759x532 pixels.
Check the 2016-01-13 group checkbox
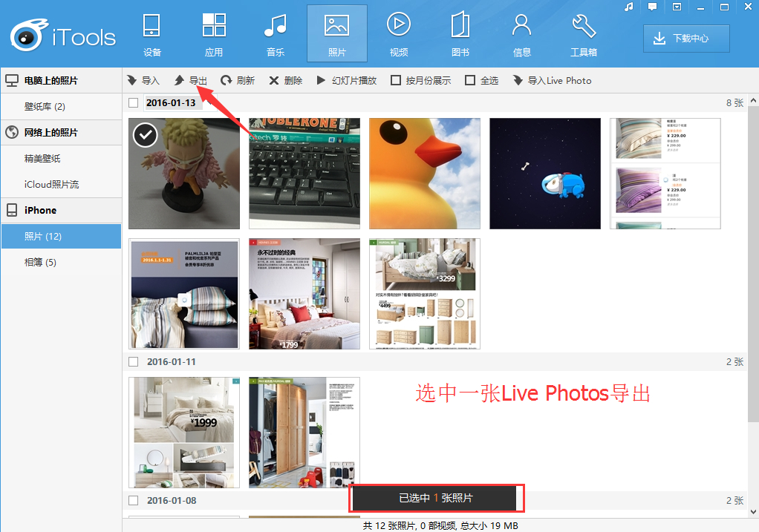(134, 102)
